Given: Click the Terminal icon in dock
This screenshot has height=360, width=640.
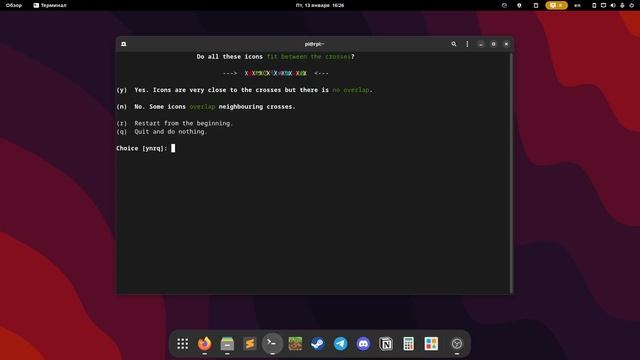Looking at the screenshot, I should [272, 344].
